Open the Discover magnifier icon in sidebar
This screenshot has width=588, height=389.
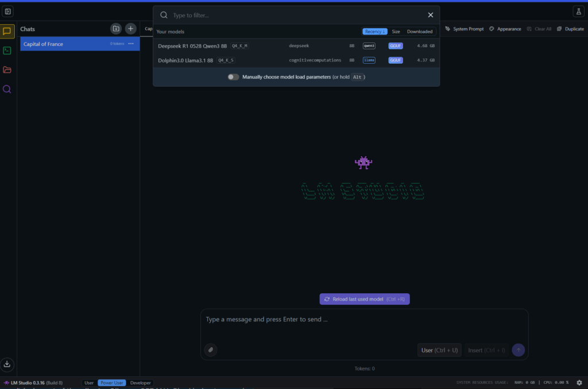7,89
